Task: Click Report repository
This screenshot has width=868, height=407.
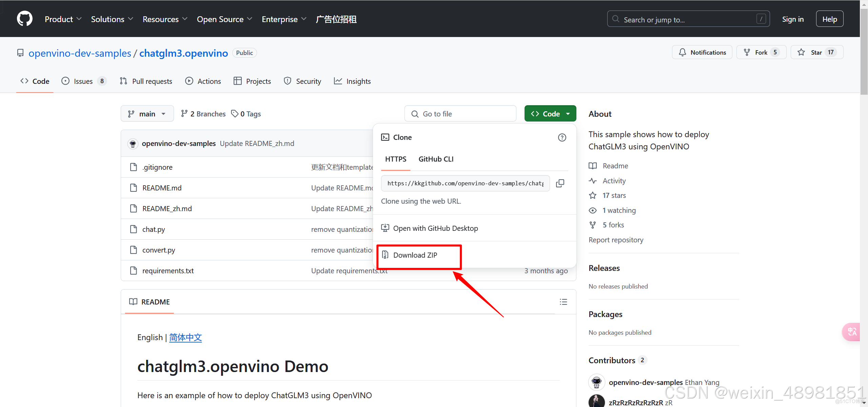Action: [x=616, y=240]
